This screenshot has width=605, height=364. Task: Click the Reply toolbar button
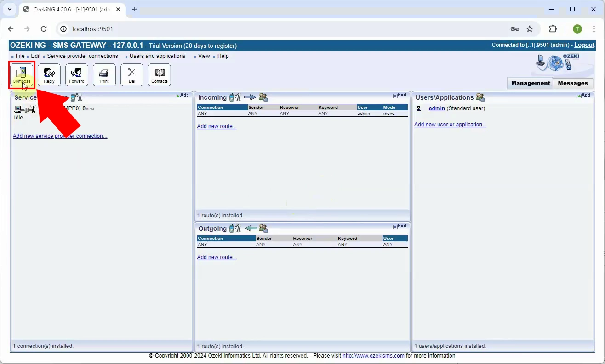49,75
